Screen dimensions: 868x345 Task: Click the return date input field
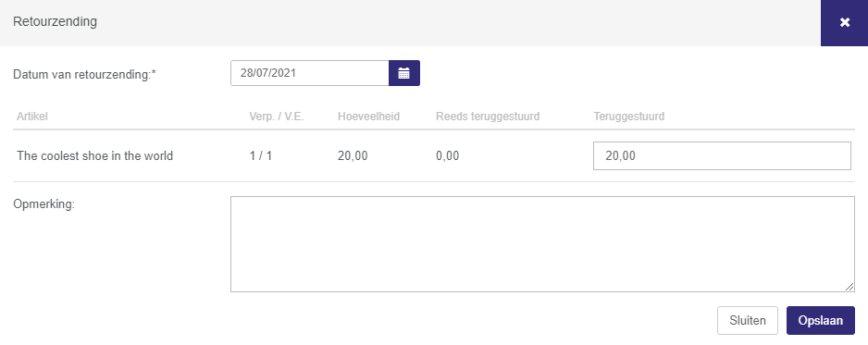[x=309, y=73]
